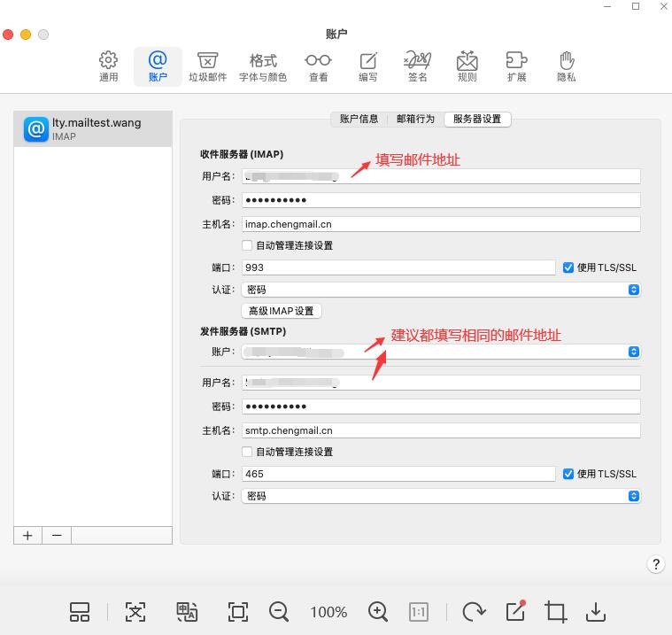Click the SMTP 用户名 field
The image size is (672, 635).
(441, 383)
